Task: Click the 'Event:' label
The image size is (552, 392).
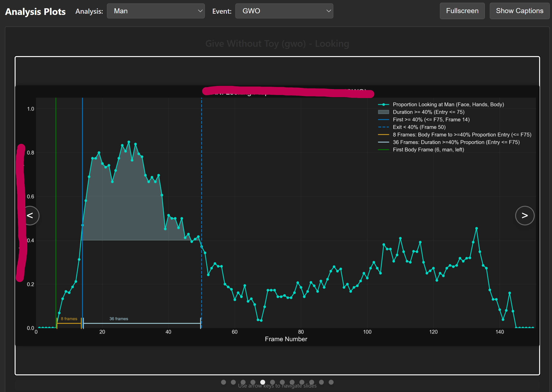Action: tap(222, 11)
